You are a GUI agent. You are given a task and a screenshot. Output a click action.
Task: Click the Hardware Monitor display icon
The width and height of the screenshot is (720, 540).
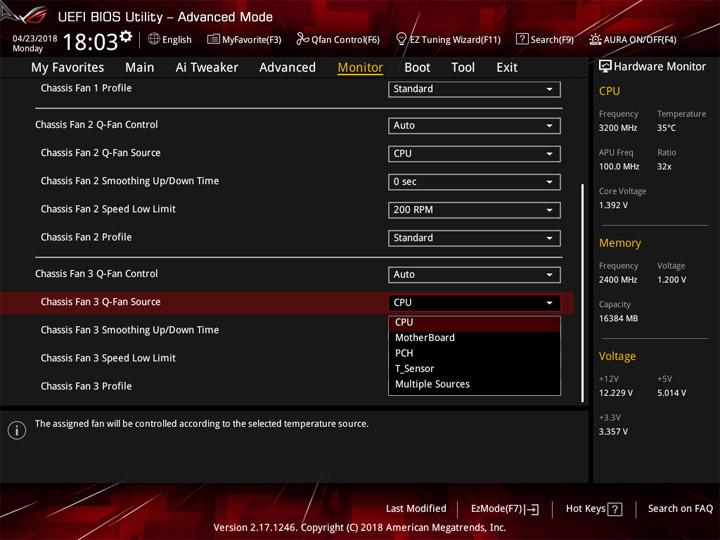[x=605, y=67]
